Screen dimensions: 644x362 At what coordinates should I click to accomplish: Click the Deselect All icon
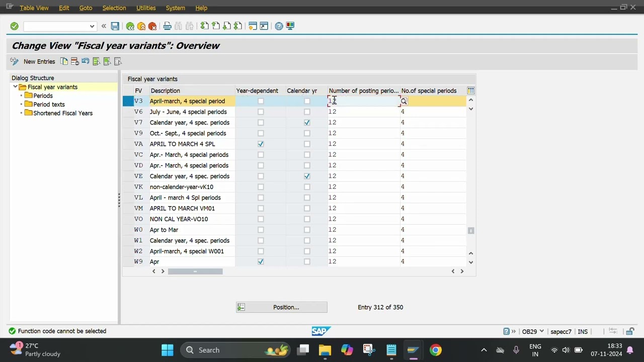pos(118,61)
